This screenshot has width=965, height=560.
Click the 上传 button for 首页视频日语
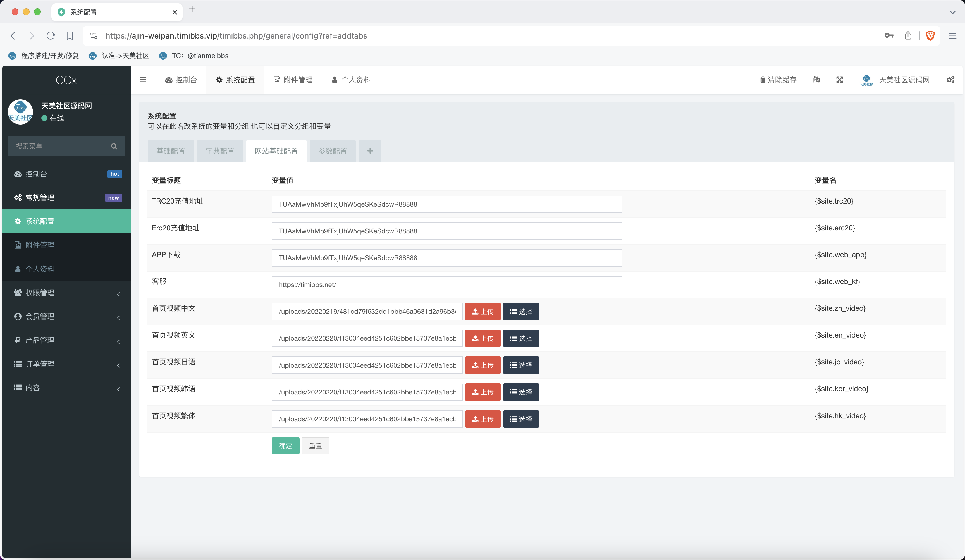tap(482, 365)
